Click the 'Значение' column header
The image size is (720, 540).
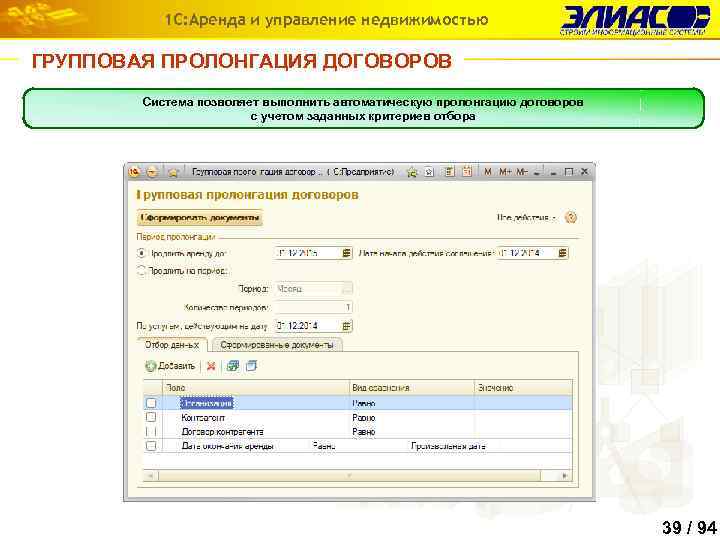click(x=523, y=388)
